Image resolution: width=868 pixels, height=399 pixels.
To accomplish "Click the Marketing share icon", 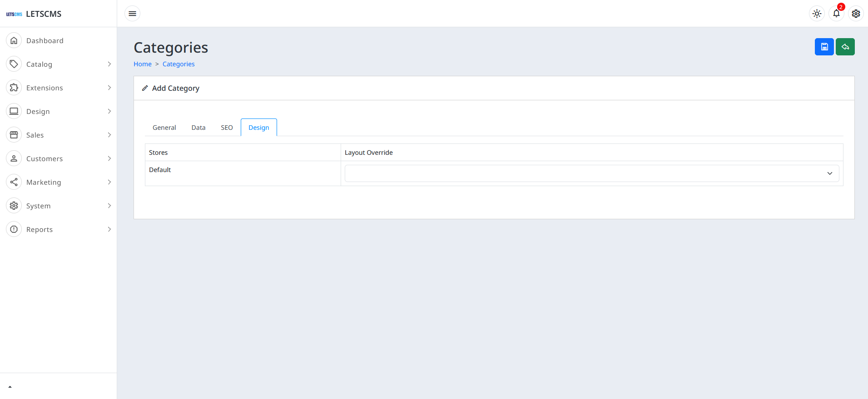I will [x=14, y=182].
